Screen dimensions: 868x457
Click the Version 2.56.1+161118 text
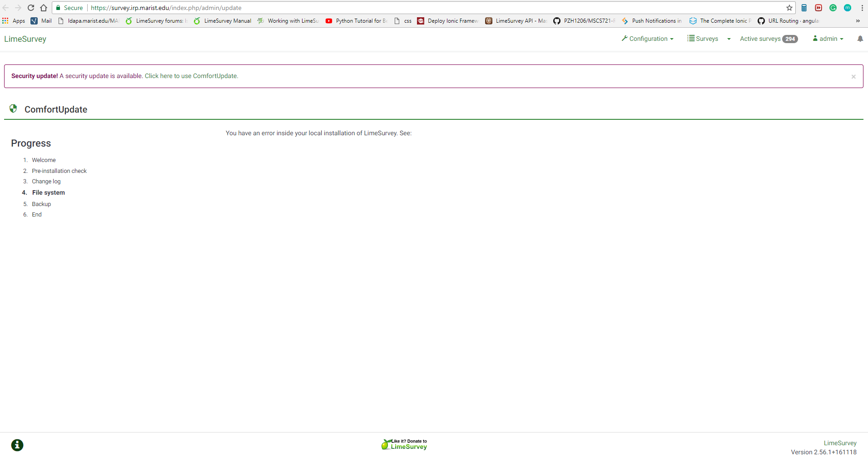[823, 452]
